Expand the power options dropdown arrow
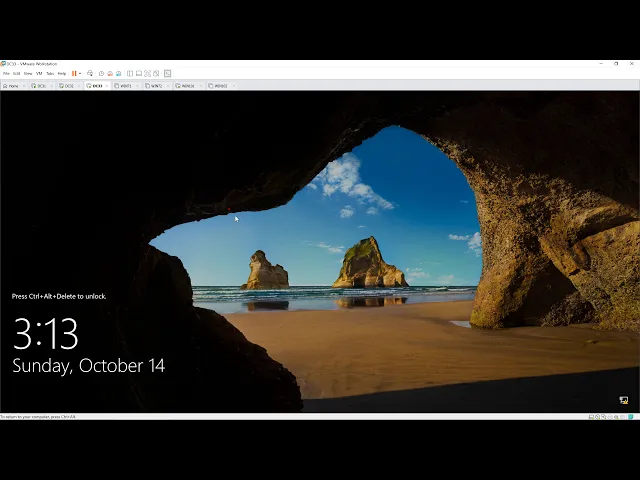Screen dimensions: 640x480 coord(80,73)
